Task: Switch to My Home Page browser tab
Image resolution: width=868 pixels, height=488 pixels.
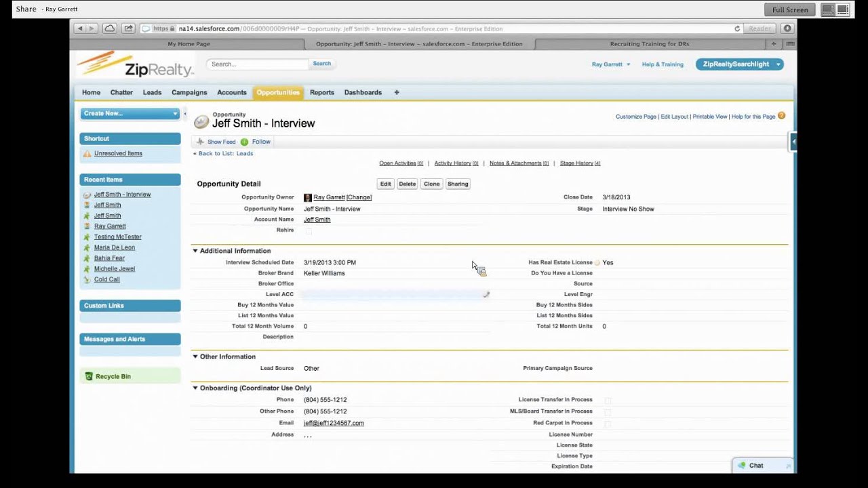Action: tap(189, 43)
